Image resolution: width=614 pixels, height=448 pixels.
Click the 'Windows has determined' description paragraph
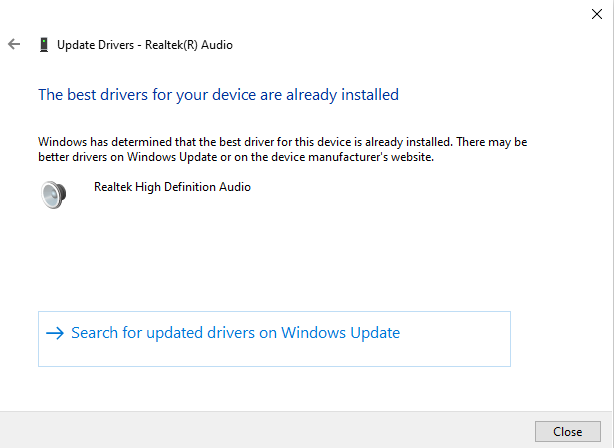click(x=282, y=150)
